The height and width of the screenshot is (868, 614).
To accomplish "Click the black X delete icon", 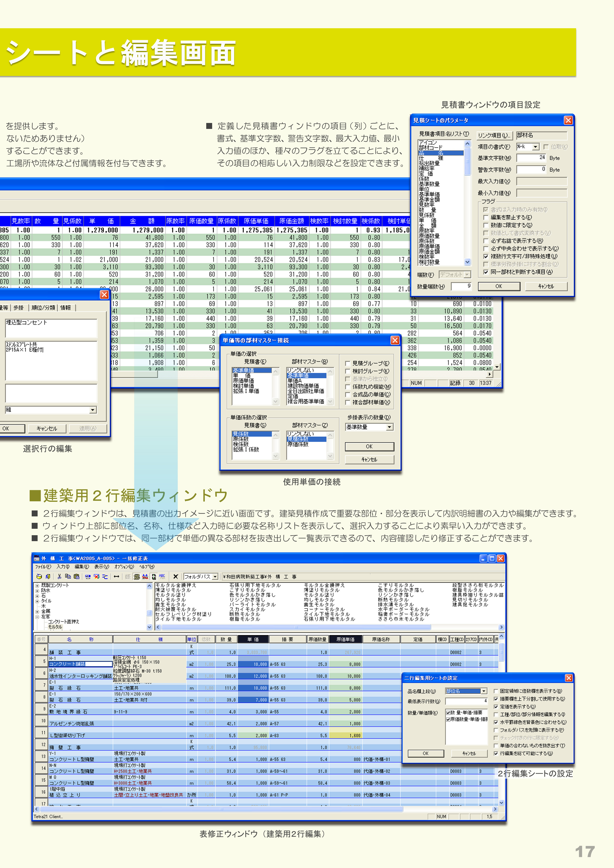I will [x=176, y=577].
